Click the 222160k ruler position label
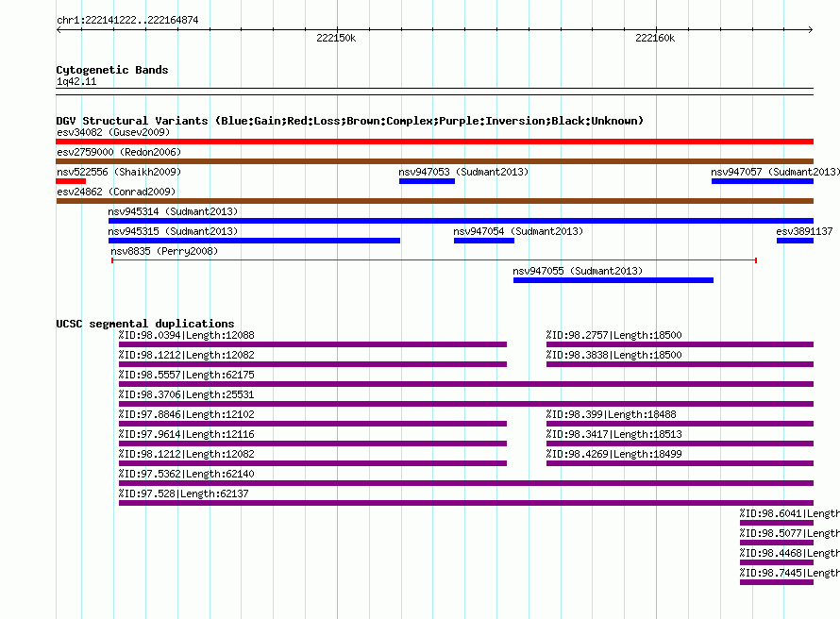Image resolution: width=840 pixels, height=619 pixels. tap(655, 38)
